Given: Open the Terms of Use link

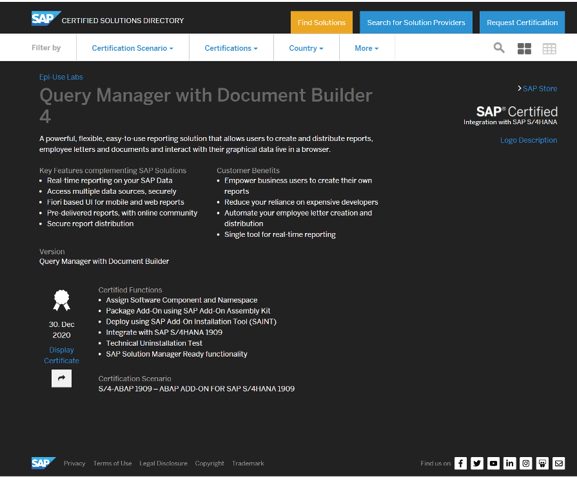Looking at the screenshot, I should [113, 463].
